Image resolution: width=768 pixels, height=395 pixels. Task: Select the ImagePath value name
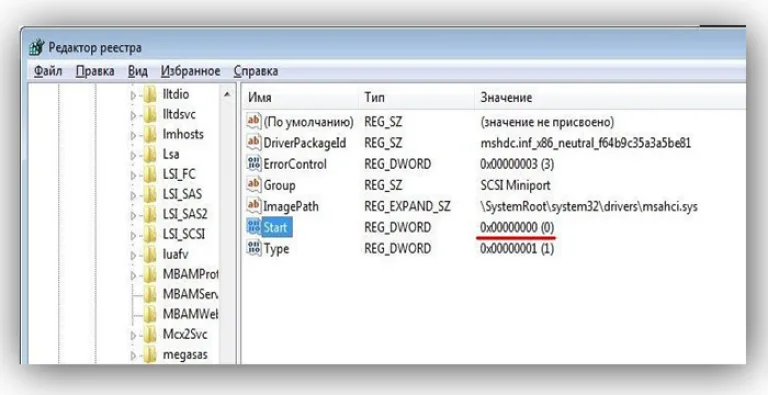pos(291,206)
